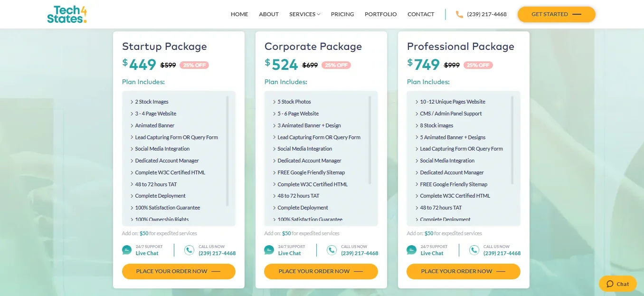Viewport: 644px width, 296px height.
Task: Place order for Startup Package
Action: pos(179,271)
